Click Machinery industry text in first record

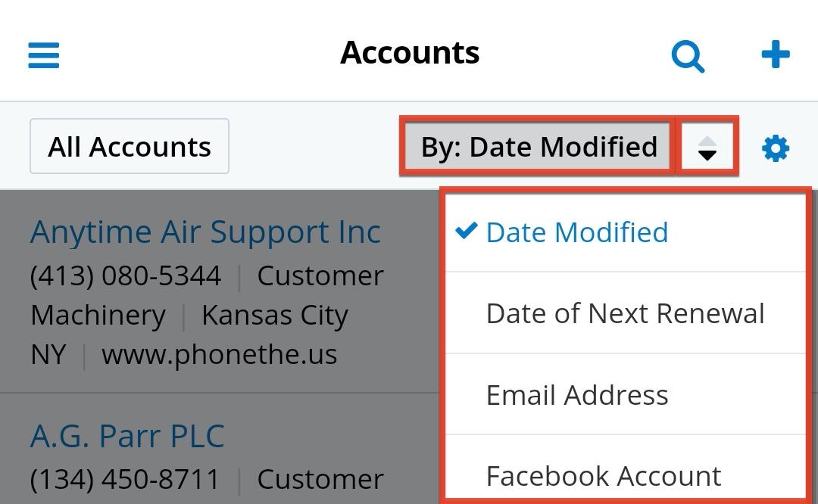(98, 316)
